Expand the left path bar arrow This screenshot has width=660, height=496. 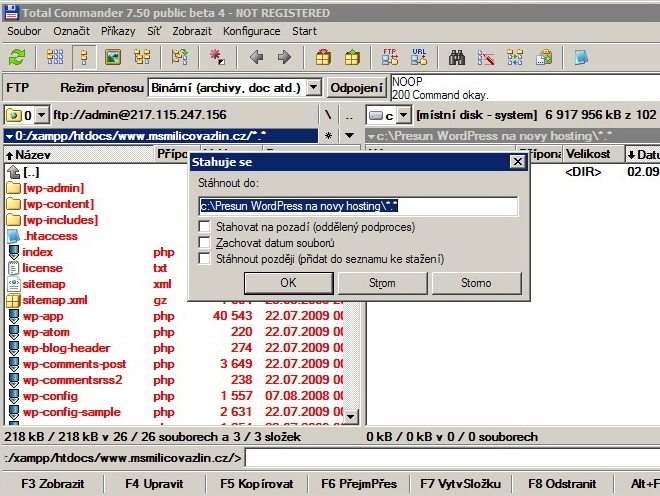[x=9, y=136]
